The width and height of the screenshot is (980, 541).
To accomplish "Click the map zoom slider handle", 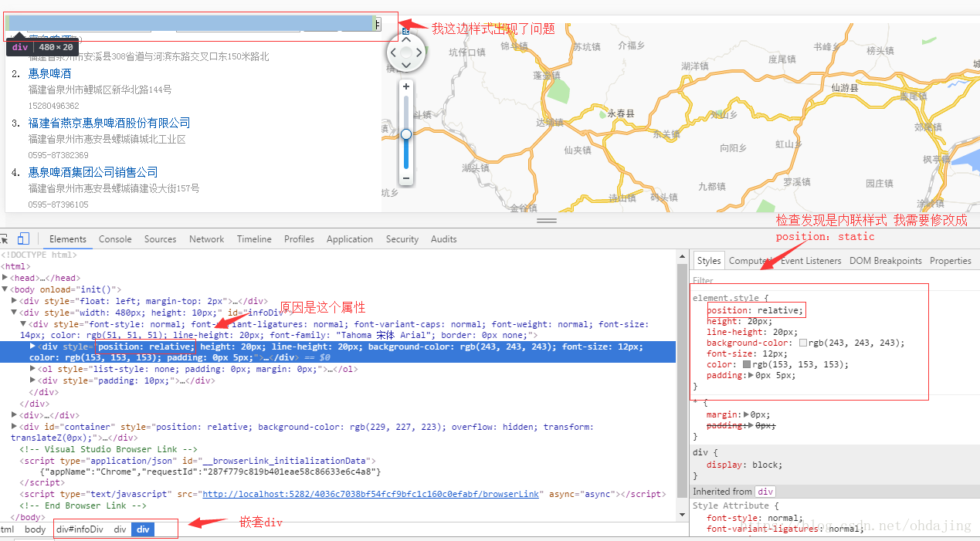I will pyautogui.click(x=406, y=134).
